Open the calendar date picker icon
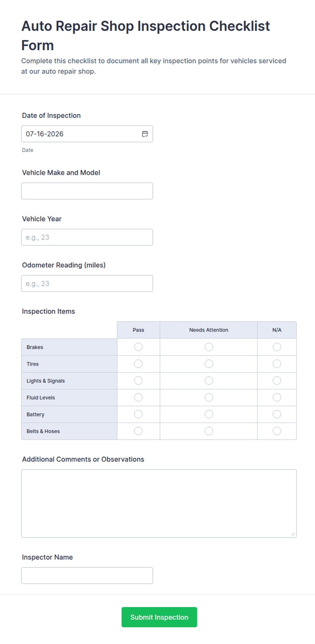Viewport: 315px width, 644px height. (145, 134)
